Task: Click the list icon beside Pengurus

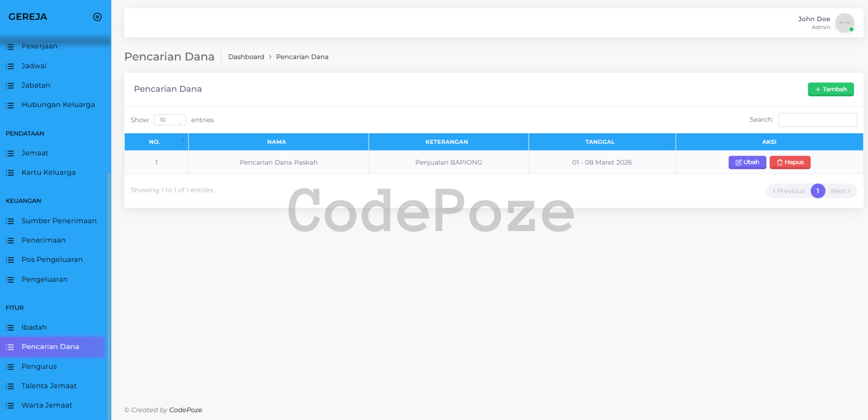Action: pyautogui.click(x=10, y=367)
